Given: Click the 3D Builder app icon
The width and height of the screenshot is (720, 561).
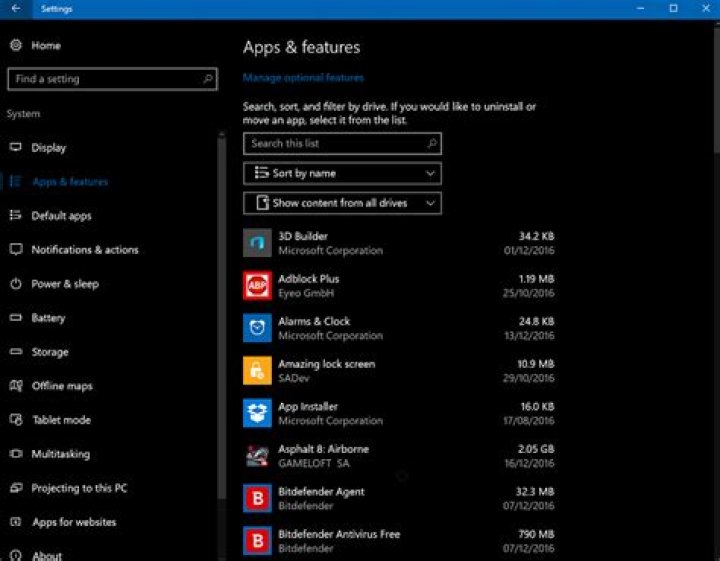Looking at the screenshot, I should tap(257, 243).
